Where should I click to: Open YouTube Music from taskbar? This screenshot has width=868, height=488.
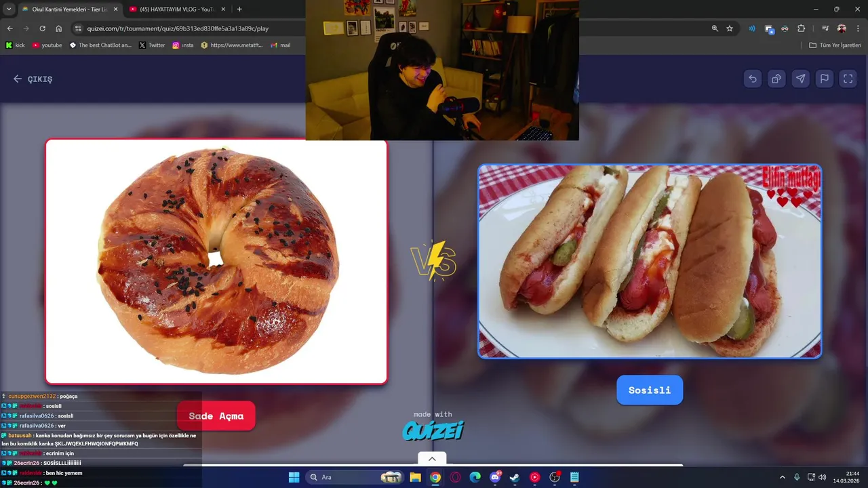[x=535, y=477]
